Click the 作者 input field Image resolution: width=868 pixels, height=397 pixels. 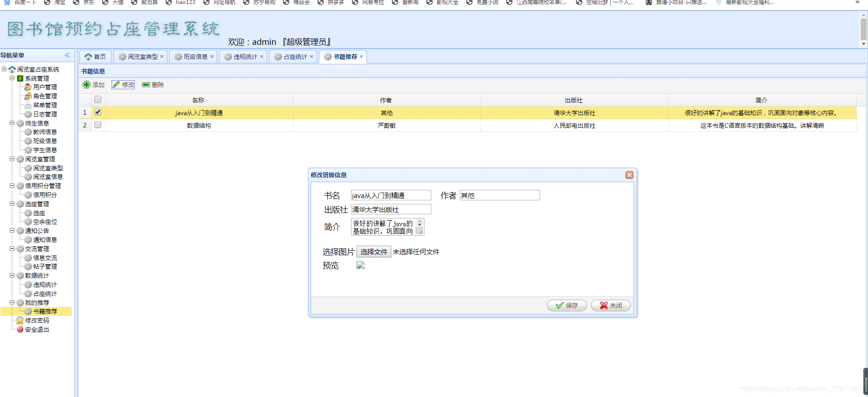500,195
